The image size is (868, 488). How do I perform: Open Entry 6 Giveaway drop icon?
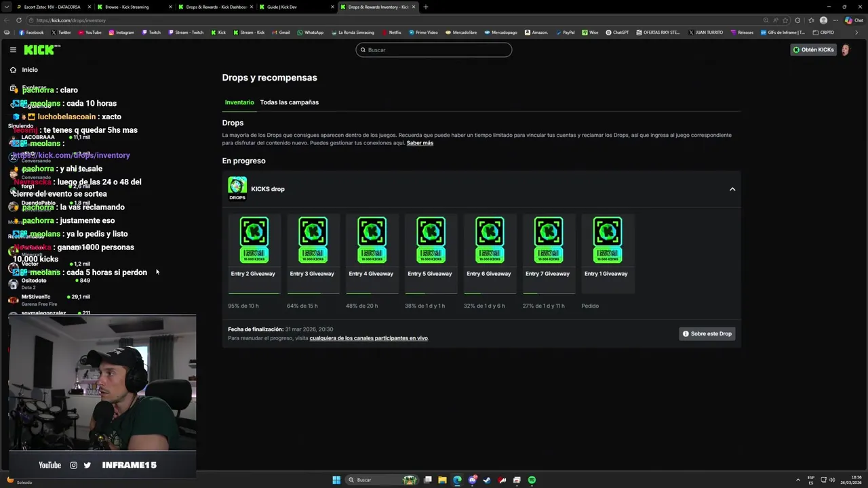(490, 239)
